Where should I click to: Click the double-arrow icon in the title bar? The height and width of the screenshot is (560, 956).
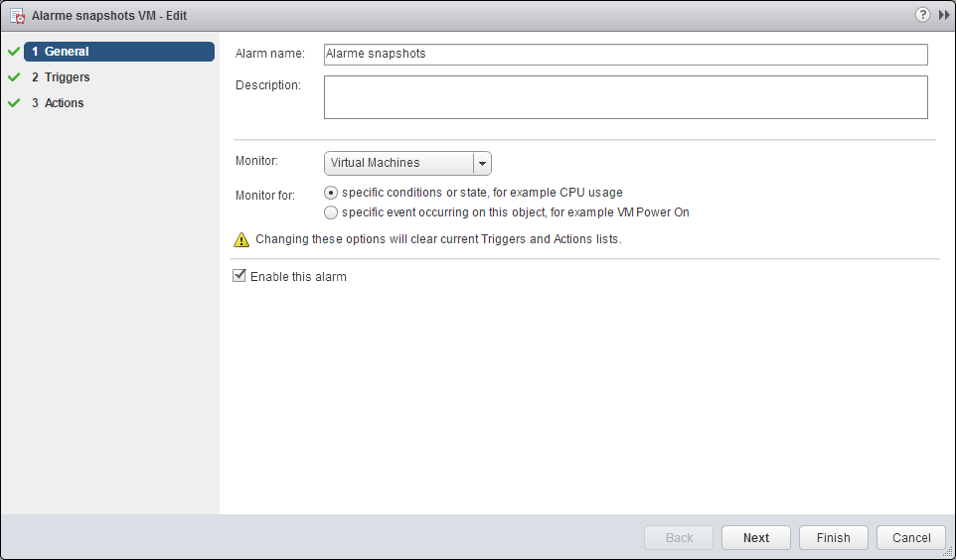(944, 15)
